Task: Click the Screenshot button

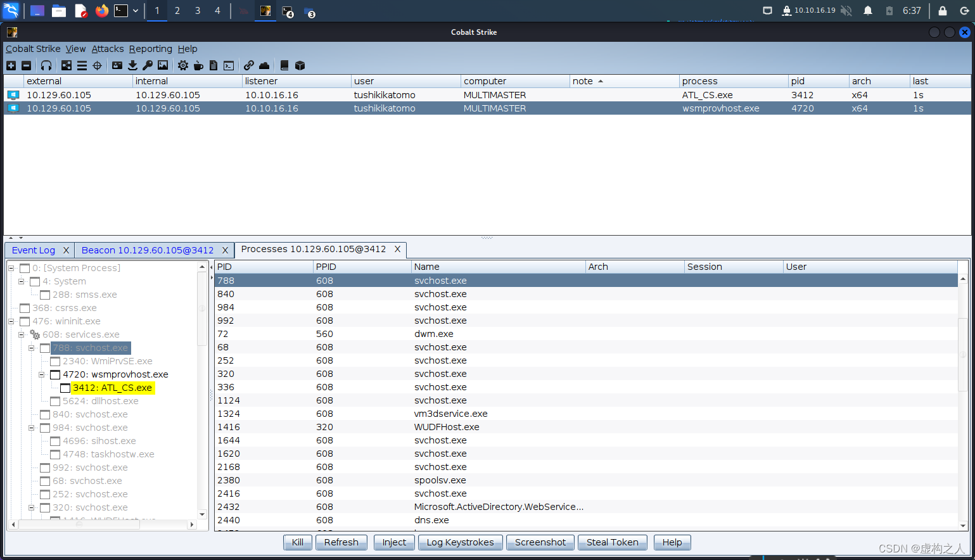Action: 540,542
